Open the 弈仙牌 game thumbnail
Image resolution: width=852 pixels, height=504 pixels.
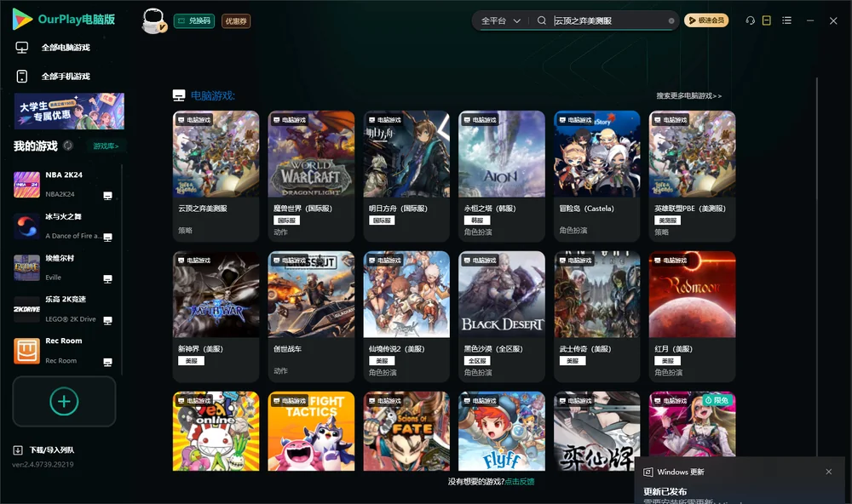596,432
